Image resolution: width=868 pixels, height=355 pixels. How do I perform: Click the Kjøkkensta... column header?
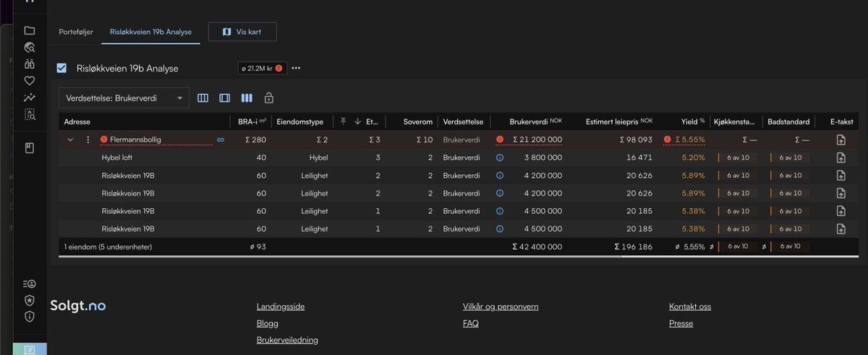[734, 121]
